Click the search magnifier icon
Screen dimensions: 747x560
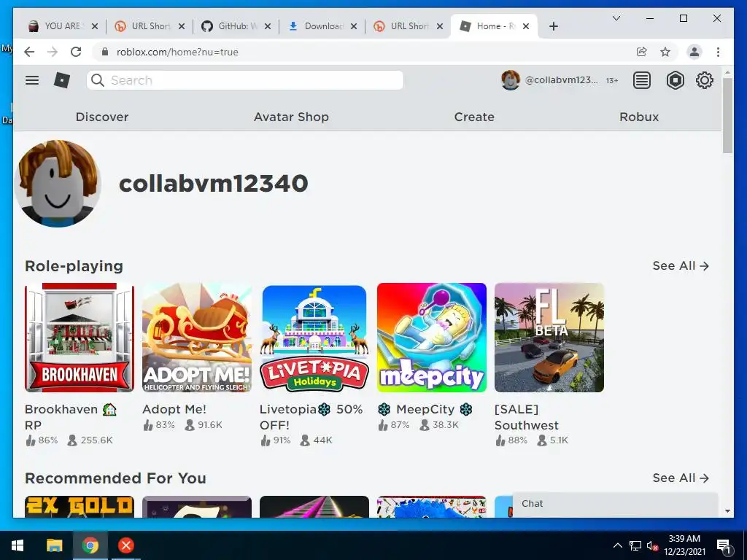coord(98,80)
